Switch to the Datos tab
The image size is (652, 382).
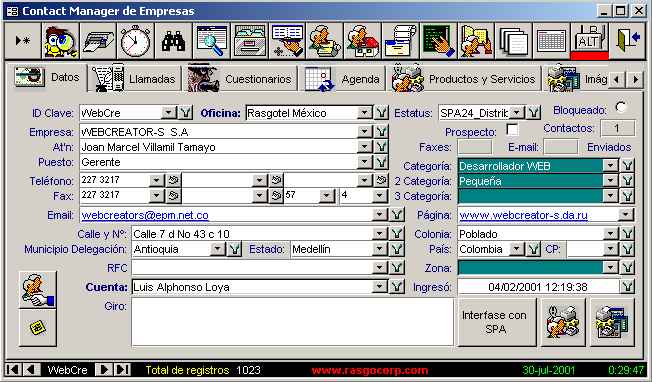[x=47, y=77]
